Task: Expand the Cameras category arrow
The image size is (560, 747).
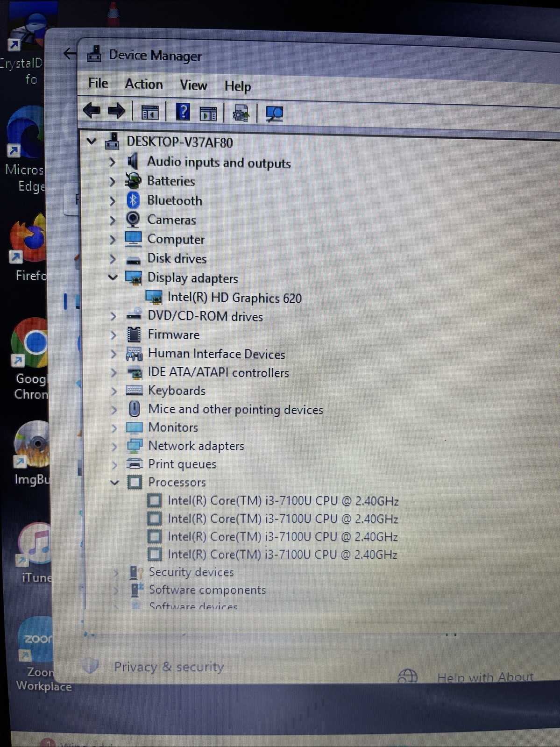Action: tap(112, 220)
